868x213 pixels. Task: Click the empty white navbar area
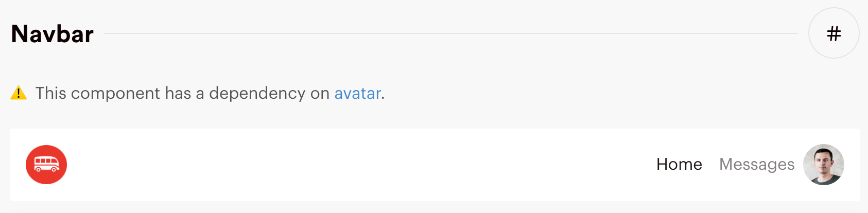(x=360, y=165)
